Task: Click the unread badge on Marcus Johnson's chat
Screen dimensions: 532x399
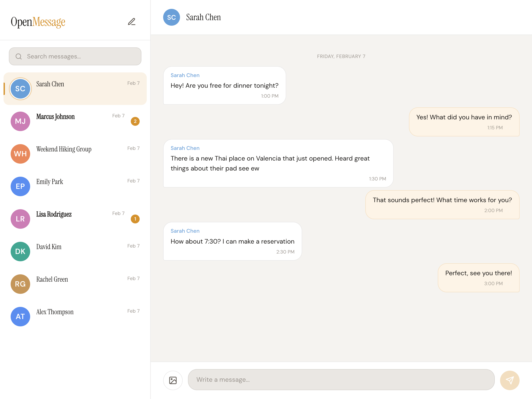Action: pos(135,121)
